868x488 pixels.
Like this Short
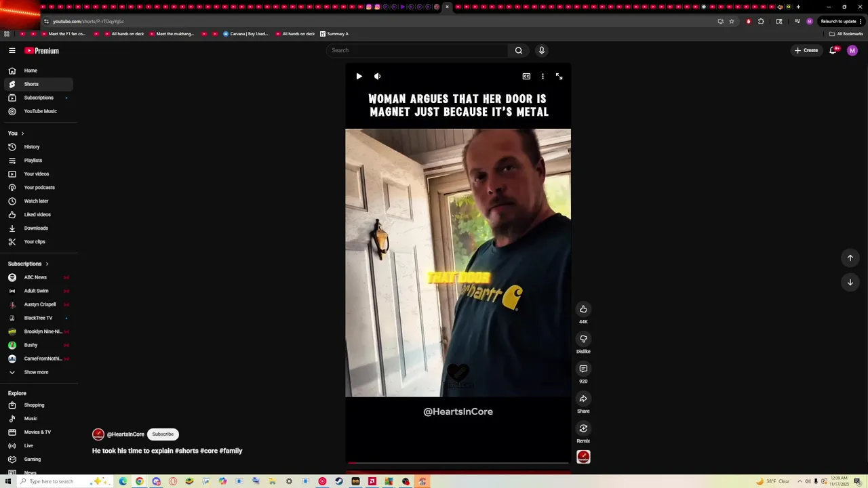tap(583, 309)
